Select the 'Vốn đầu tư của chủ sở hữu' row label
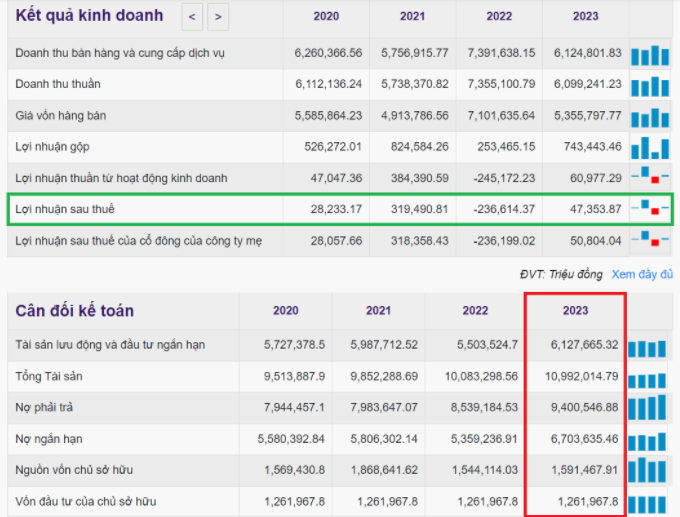This screenshot has width=680, height=517. pyautogui.click(x=86, y=501)
